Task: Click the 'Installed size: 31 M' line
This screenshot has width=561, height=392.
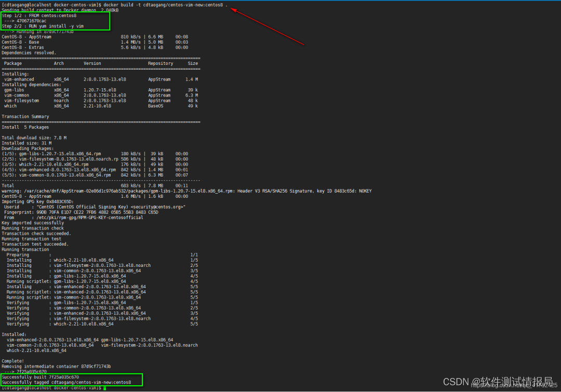Action: tap(27, 143)
